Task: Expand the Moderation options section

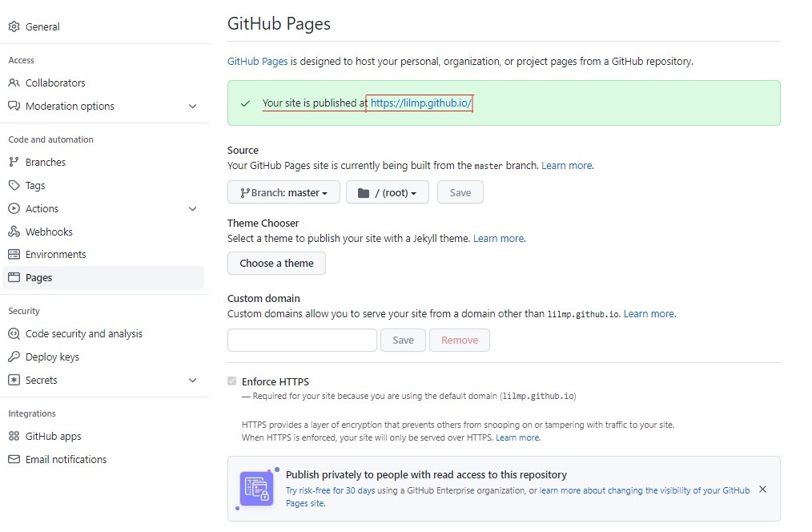Action: click(192, 106)
